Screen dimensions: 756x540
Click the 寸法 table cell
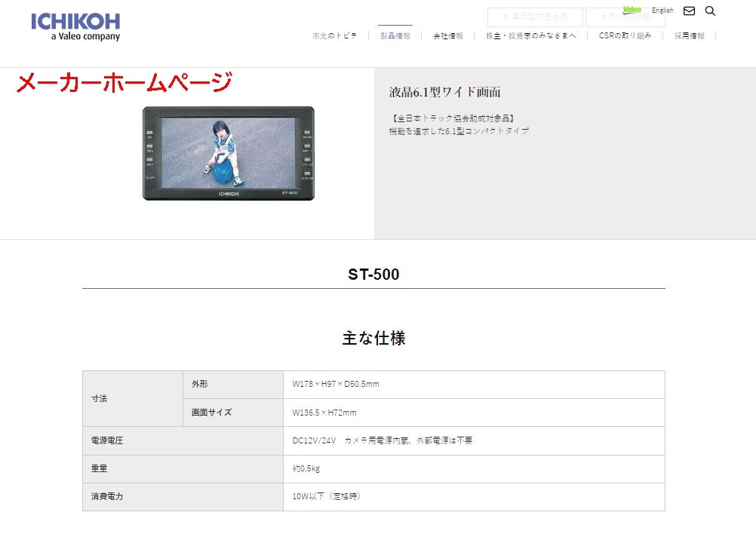point(133,398)
